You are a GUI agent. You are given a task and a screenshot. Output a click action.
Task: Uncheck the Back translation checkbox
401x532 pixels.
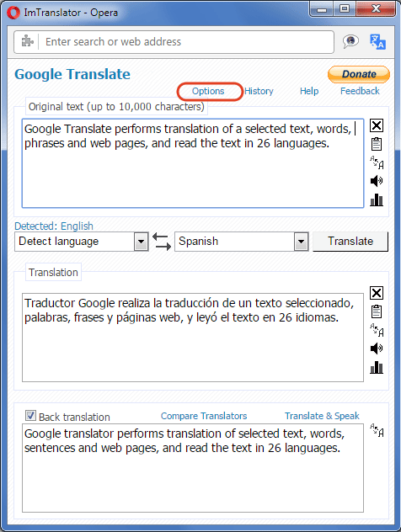click(x=30, y=415)
